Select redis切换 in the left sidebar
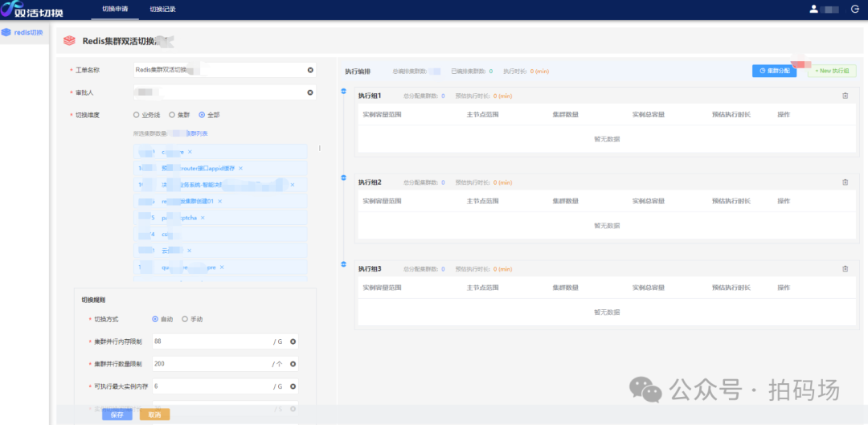This screenshot has width=868, height=425. [23, 32]
